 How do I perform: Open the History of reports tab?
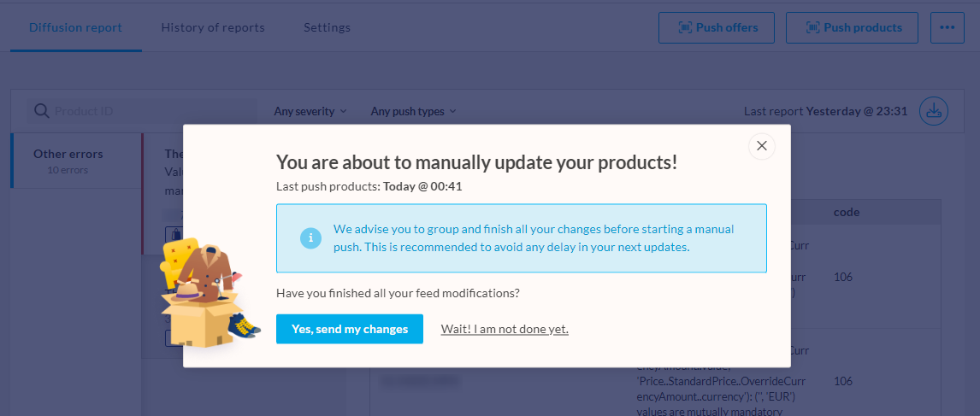click(213, 27)
